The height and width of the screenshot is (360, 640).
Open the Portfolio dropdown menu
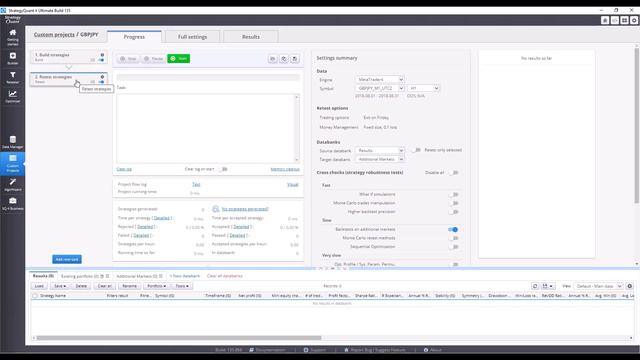pyautogui.click(x=156, y=286)
